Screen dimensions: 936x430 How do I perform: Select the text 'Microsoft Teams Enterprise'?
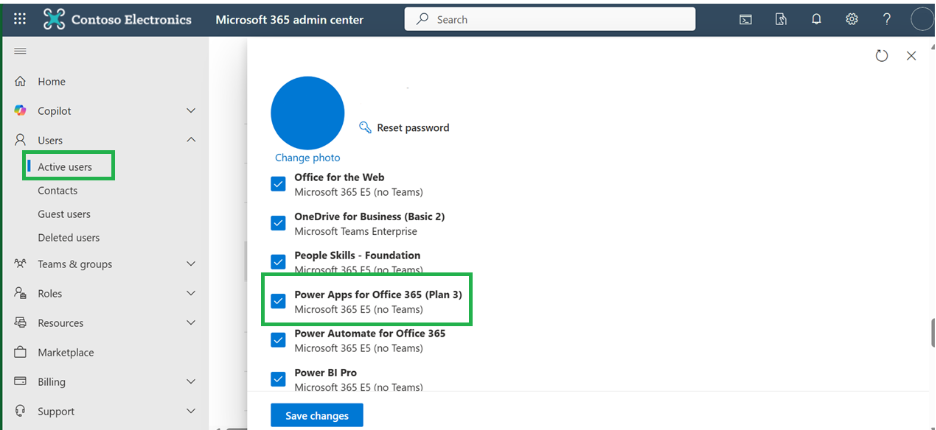coord(356,231)
